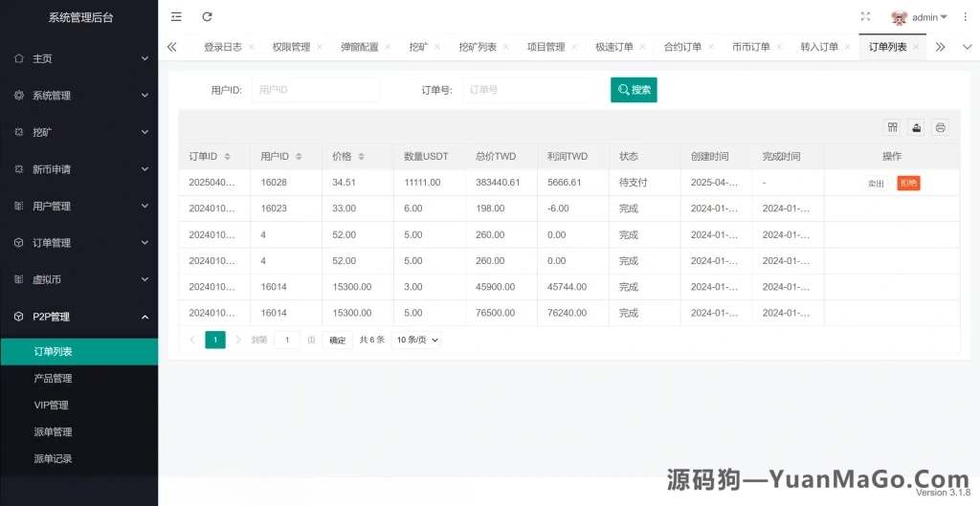Go to next page arrow

click(x=238, y=340)
